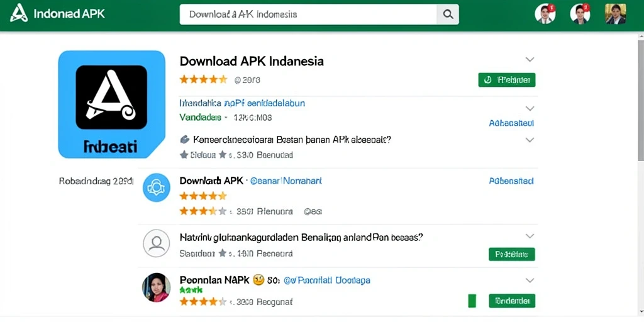
Task: Expand chevron beside Kenoercknecoioara question
Action: click(x=530, y=140)
